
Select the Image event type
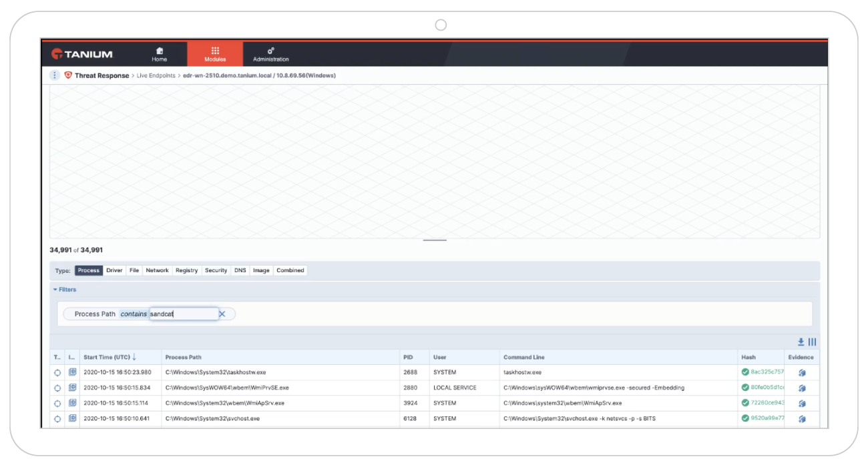pos(261,270)
